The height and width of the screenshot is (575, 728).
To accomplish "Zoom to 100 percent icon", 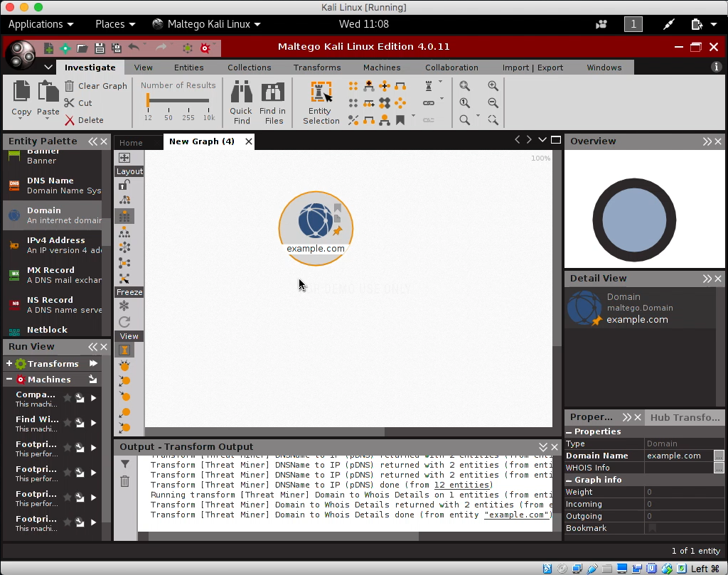I will pyautogui.click(x=465, y=103).
